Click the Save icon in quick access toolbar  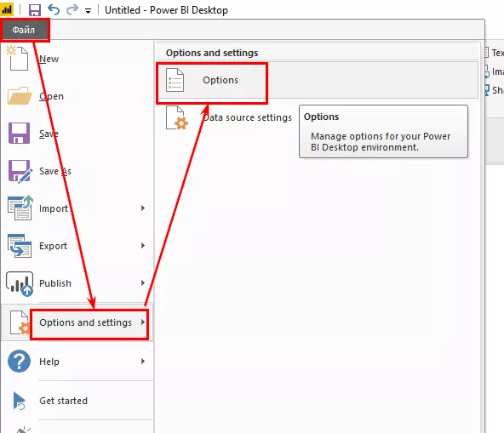point(35,10)
